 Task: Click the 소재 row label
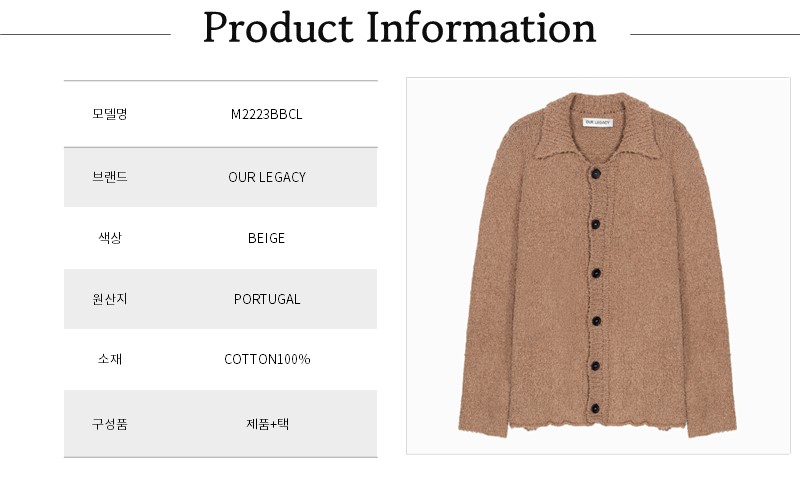point(110,359)
